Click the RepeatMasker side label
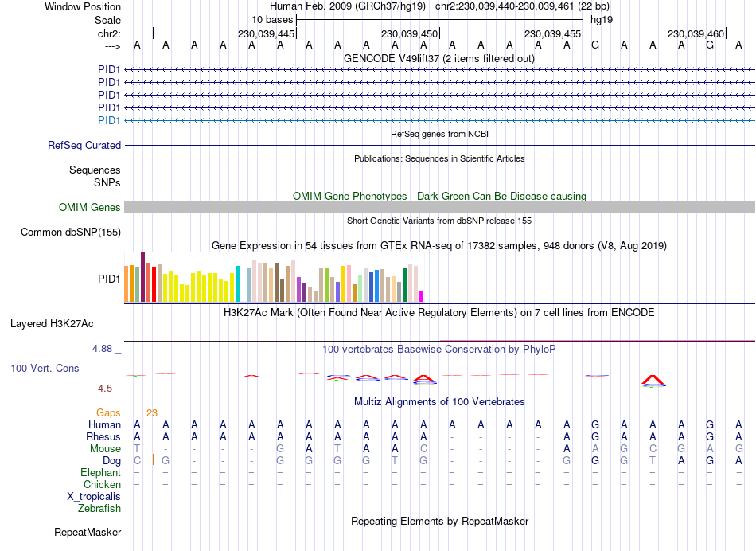The image size is (756, 551). [88, 532]
